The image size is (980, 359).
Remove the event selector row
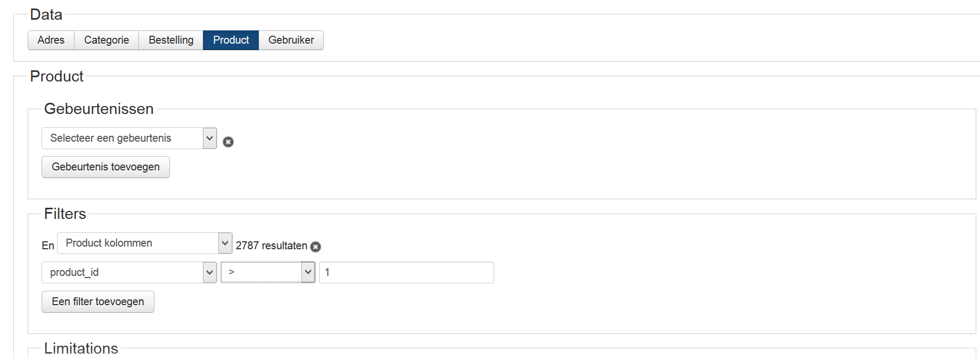[x=228, y=142]
